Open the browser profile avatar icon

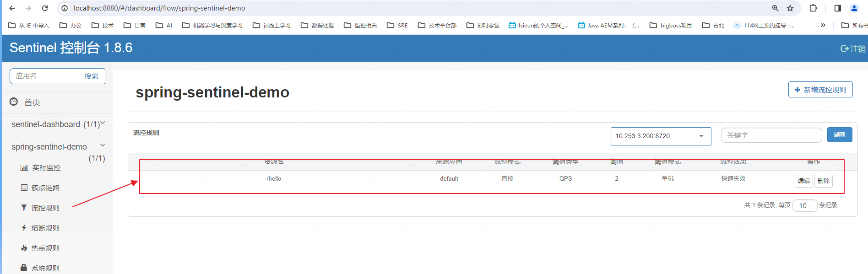pos(854,8)
